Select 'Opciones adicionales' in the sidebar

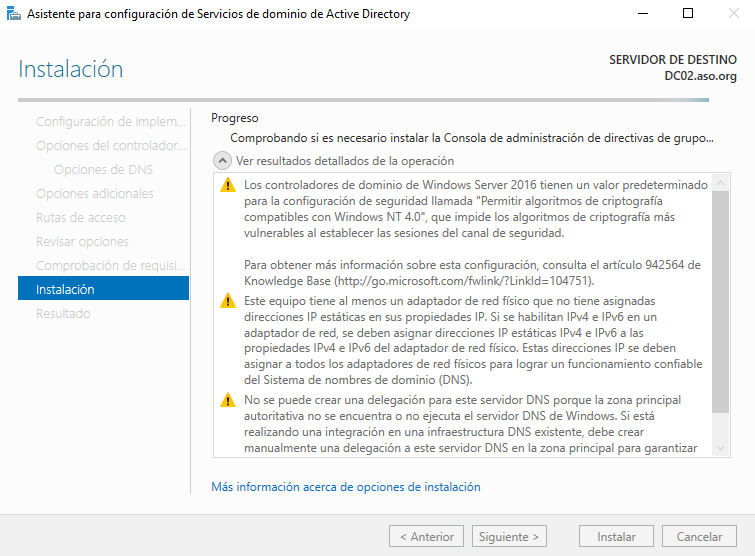pyautogui.click(x=94, y=193)
